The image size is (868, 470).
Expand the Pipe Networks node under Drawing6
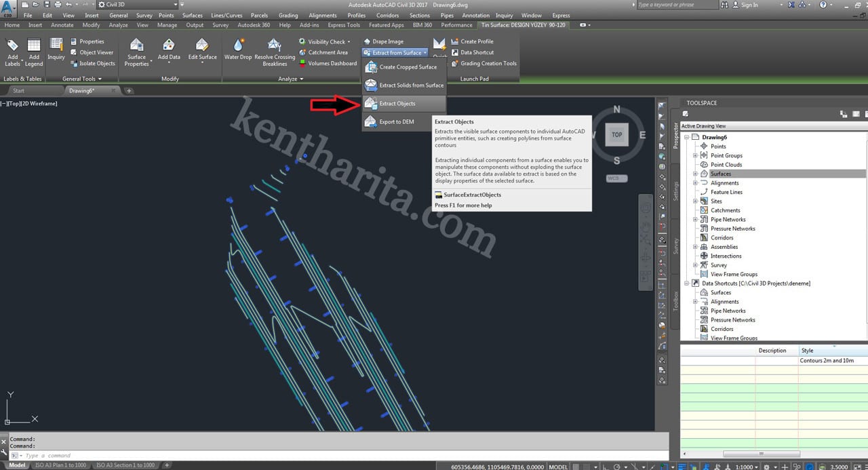(x=695, y=220)
